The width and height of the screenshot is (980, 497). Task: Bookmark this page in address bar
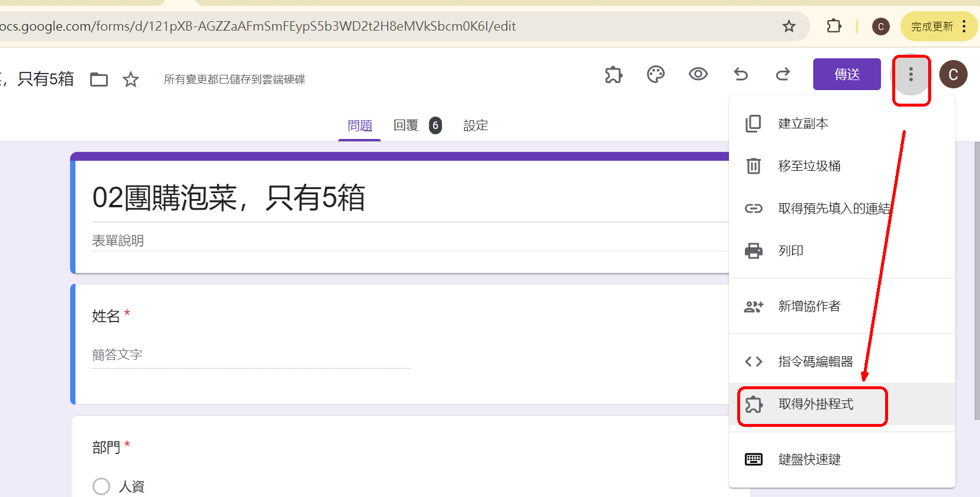pyautogui.click(x=788, y=26)
